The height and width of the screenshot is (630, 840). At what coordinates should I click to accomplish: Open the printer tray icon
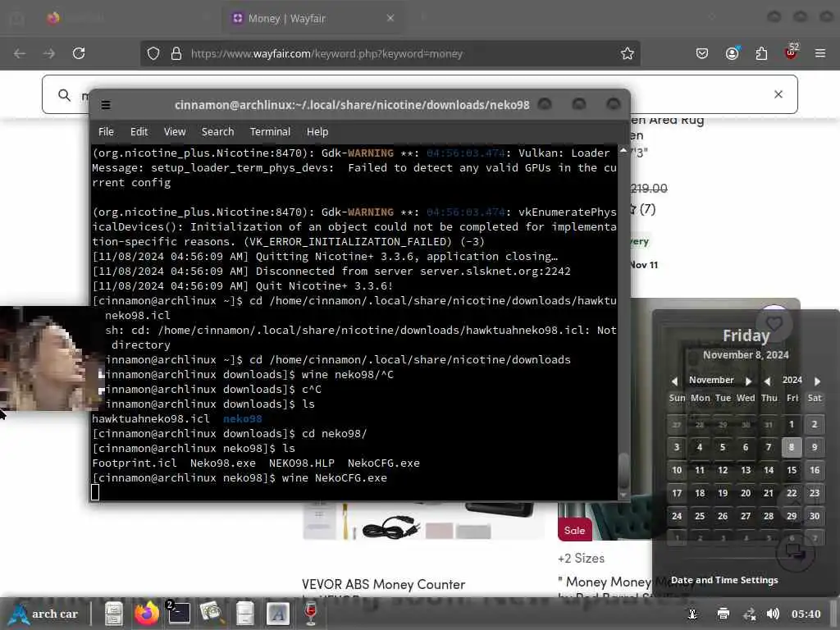pos(723,614)
